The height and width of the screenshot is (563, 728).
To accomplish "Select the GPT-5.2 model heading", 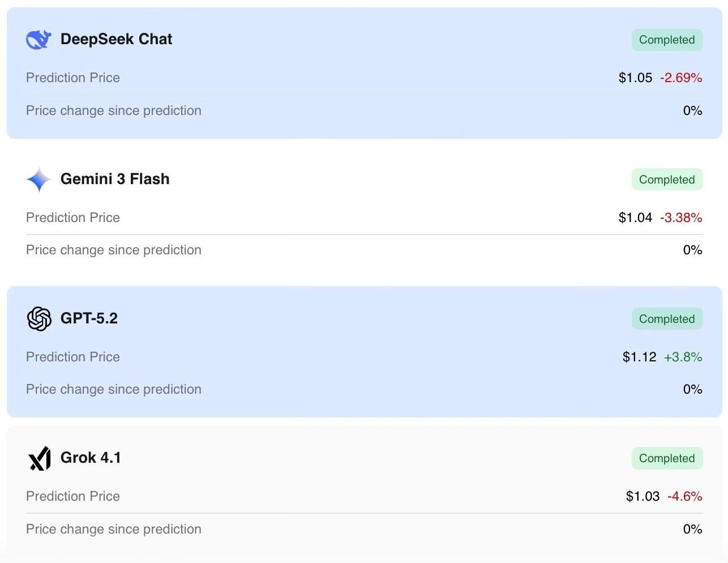I will (89, 318).
